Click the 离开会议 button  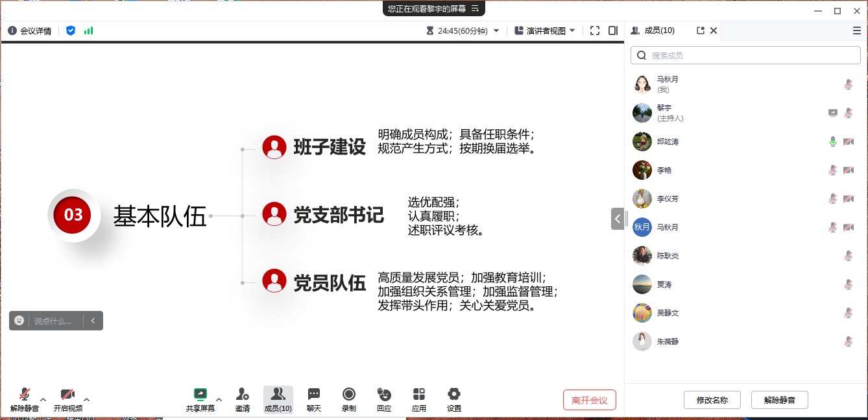pyautogui.click(x=589, y=400)
